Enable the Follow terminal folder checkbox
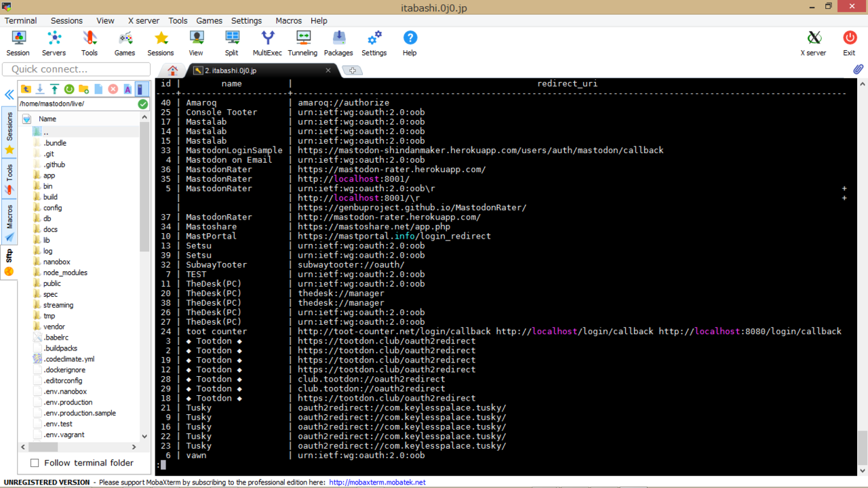 click(35, 463)
